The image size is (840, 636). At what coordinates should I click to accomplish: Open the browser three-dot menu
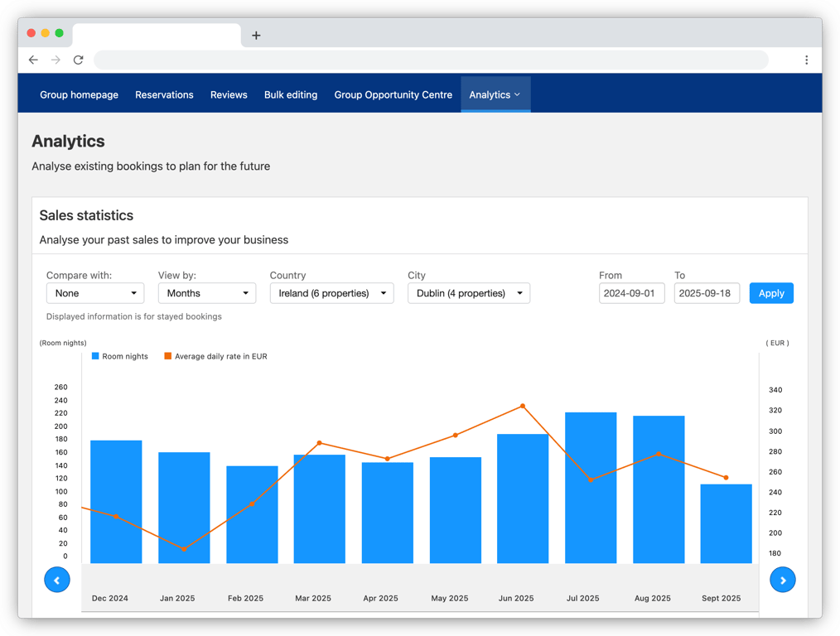coord(806,60)
